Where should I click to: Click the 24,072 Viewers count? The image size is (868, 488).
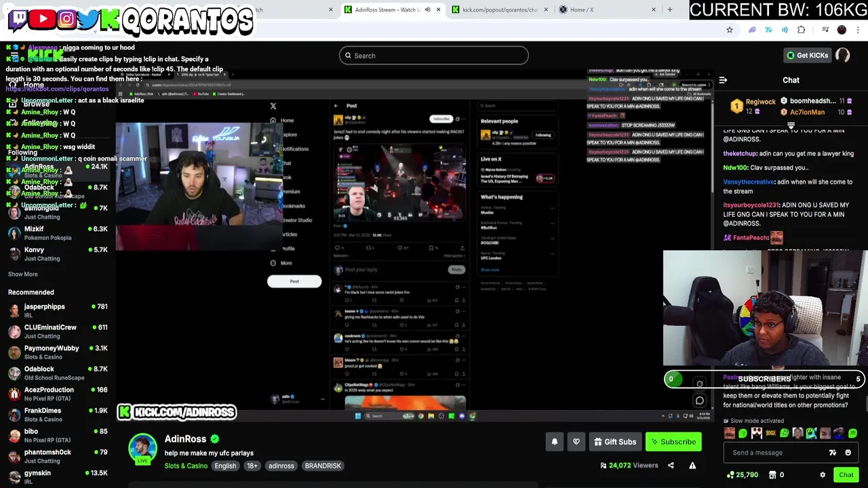(x=629, y=466)
